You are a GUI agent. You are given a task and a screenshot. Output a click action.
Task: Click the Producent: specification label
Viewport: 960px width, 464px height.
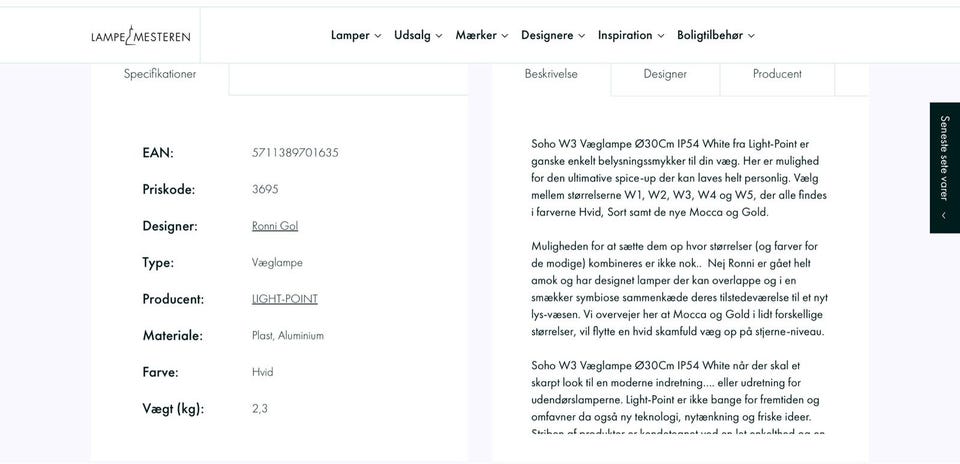click(x=173, y=299)
